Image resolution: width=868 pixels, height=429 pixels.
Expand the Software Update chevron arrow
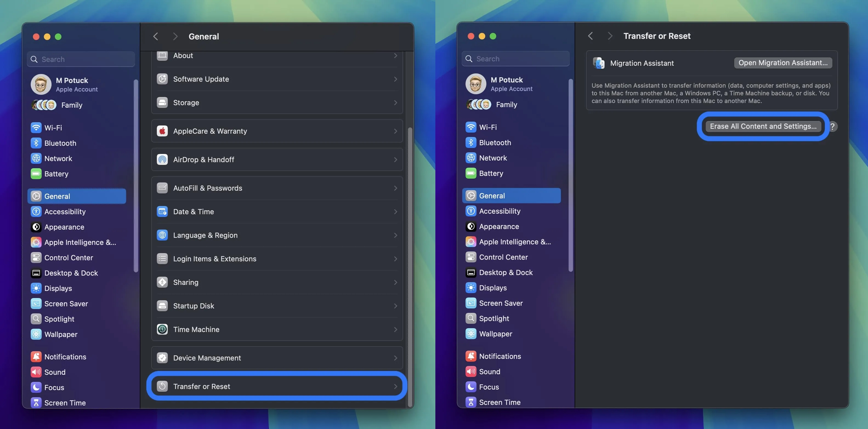[396, 79]
